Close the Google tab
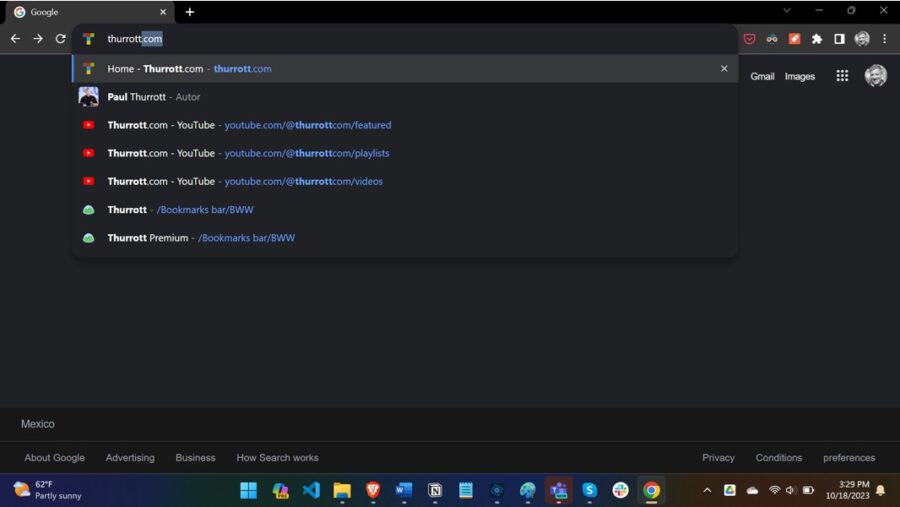Screen dimensions: 900x507 (x=163, y=12)
